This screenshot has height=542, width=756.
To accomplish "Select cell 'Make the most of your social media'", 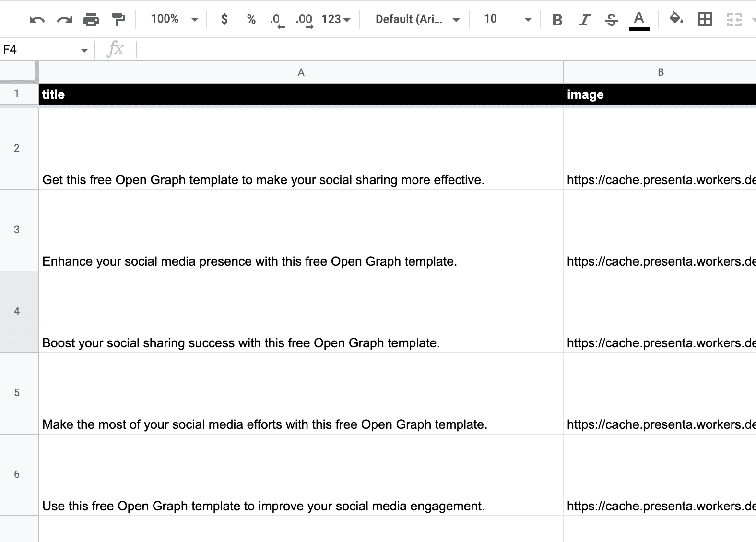I will click(x=301, y=393).
